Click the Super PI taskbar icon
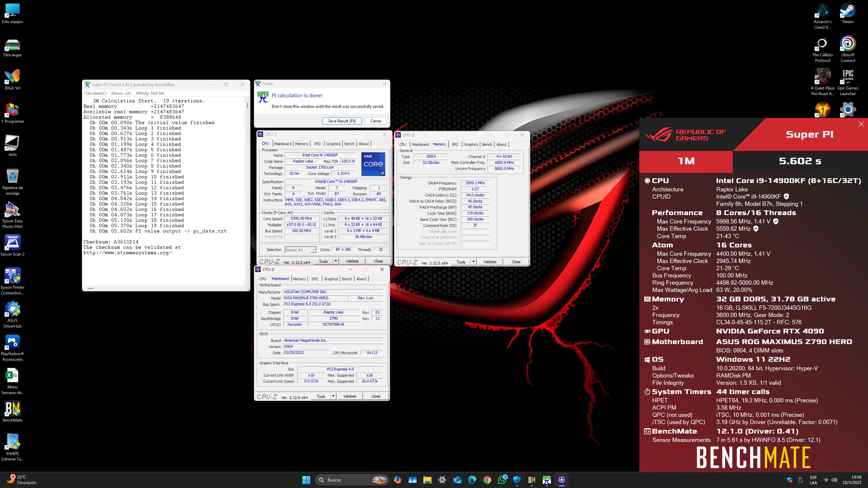Screen dimensions: 868x488 (547, 480)
